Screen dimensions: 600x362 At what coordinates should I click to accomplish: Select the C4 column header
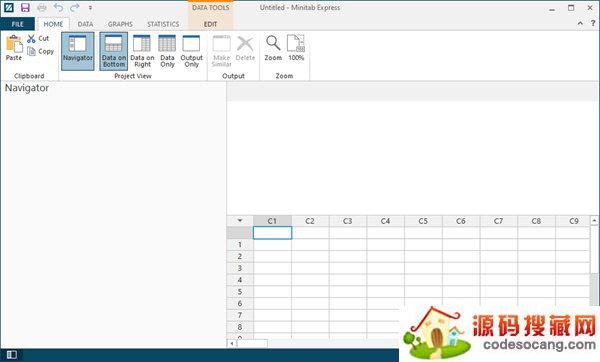coord(385,221)
